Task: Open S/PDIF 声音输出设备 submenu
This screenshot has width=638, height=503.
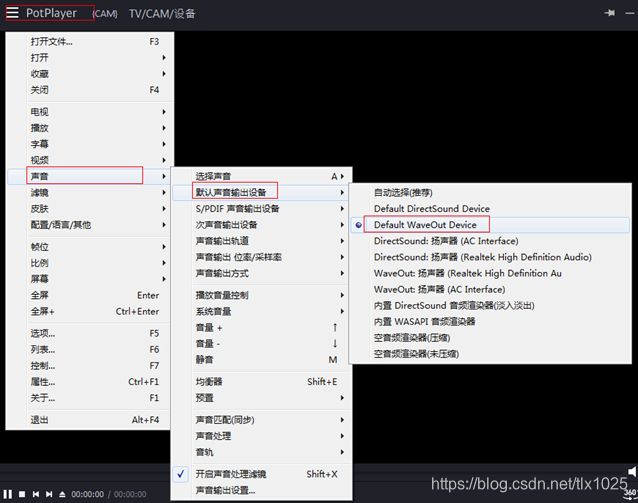Action: tap(260, 209)
